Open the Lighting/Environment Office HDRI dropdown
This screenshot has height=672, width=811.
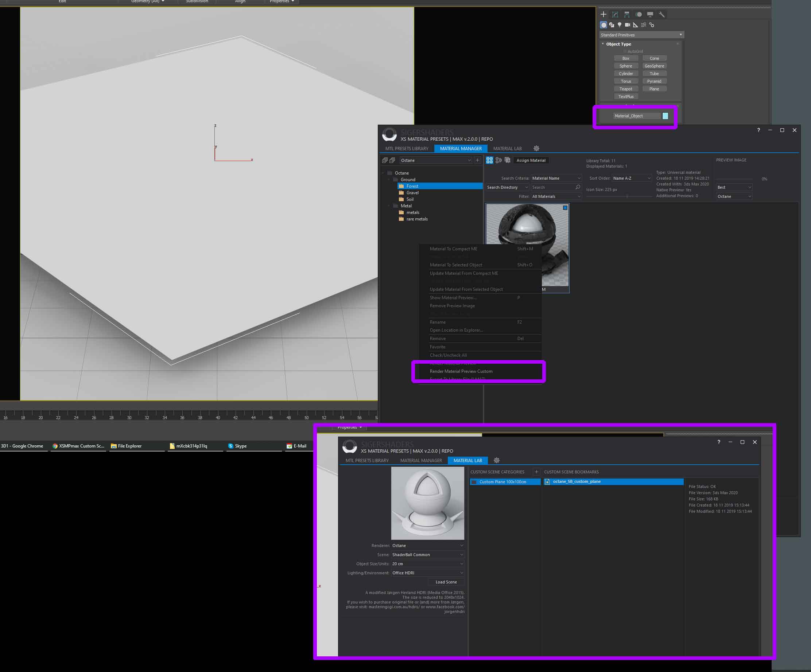coord(427,573)
